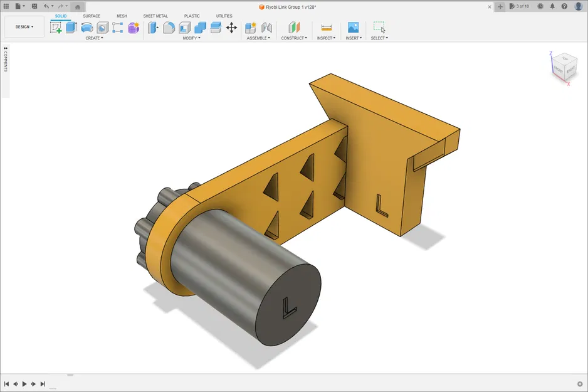Expand the CREATE dropdown menu
The image size is (588, 392).
tap(94, 38)
